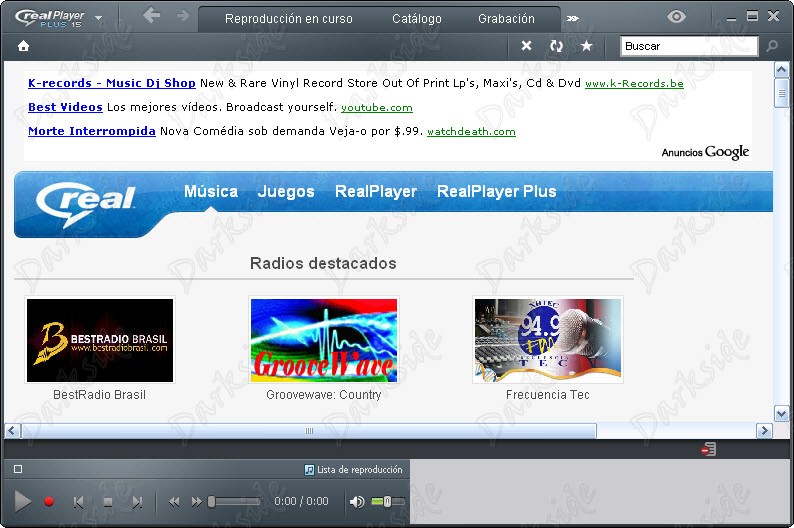Go to the home page icon

[x=23, y=46]
